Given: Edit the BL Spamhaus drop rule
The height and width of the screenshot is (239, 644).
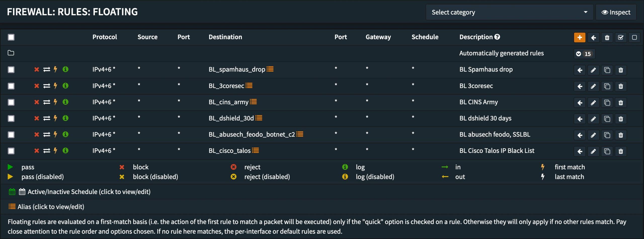Looking at the screenshot, I should pyautogui.click(x=593, y=70).
